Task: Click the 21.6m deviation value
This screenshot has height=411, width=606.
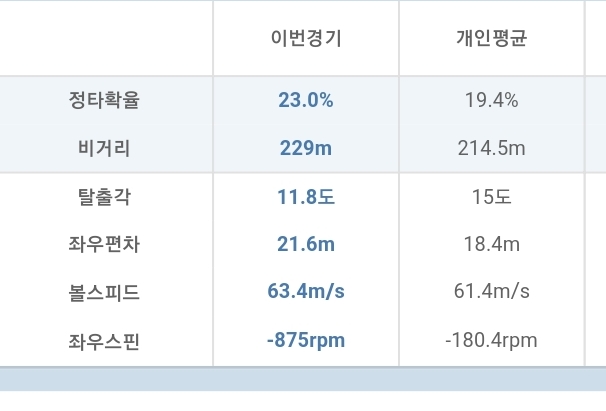Action: pos(306,244)
